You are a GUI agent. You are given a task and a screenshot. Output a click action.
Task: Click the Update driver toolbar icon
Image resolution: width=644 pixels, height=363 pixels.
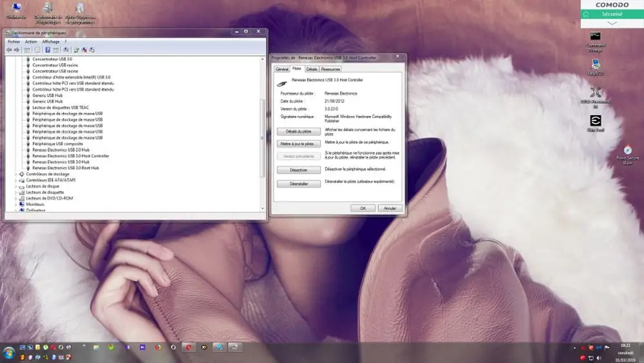(x=77, y=50)
